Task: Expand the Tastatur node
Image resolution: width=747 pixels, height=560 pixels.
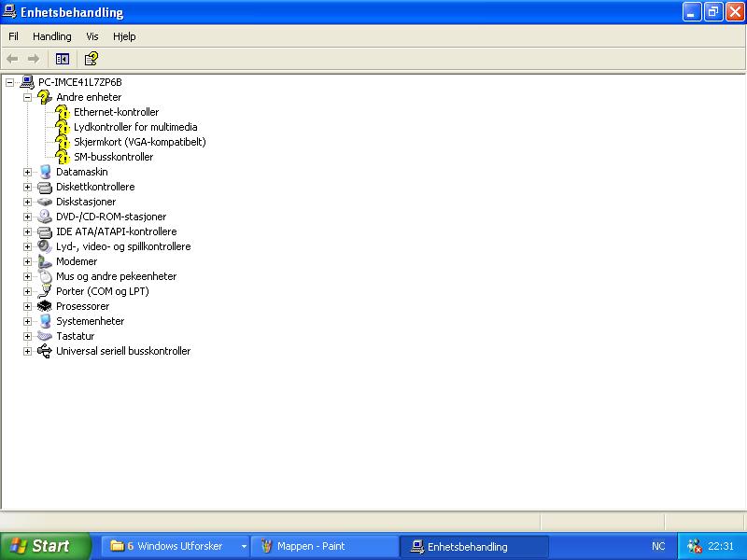Action: 28,336
